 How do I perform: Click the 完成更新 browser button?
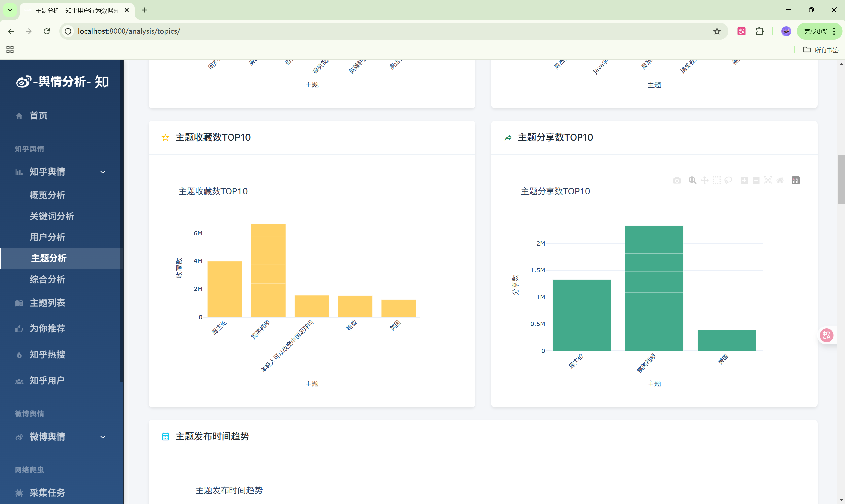pyautogui.click(x=816, y=31)
